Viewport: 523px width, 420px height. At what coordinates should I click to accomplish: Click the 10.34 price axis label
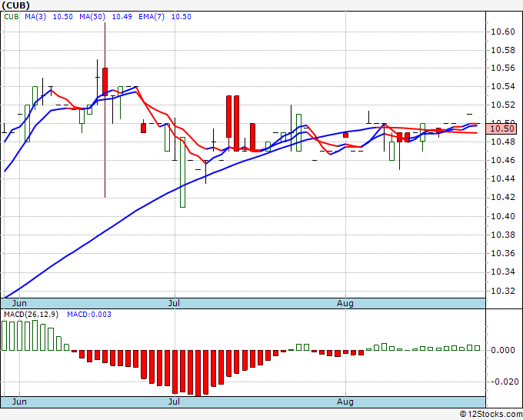pyautogui.click(x=503, y=272)
